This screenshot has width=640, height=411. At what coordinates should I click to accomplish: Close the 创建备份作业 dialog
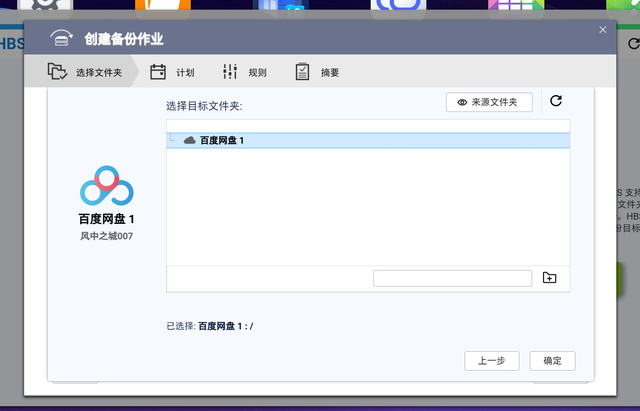[x=603, y=30]
